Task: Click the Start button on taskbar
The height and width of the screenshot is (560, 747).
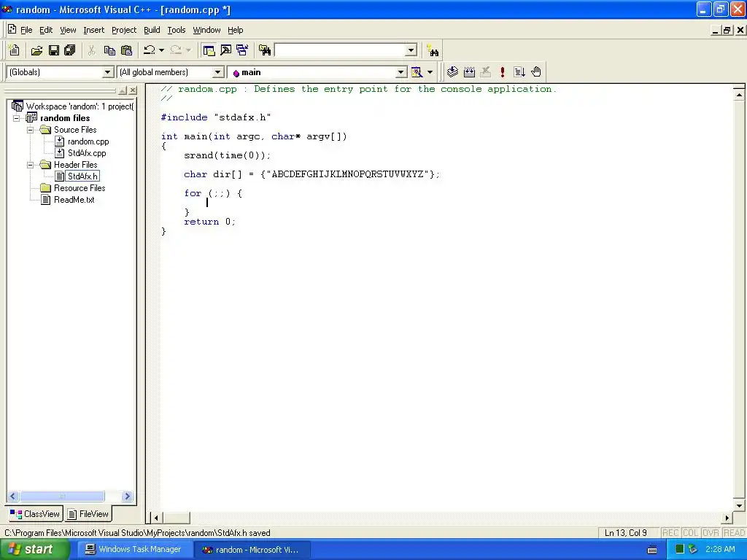Action: click(x=34, y=550)
